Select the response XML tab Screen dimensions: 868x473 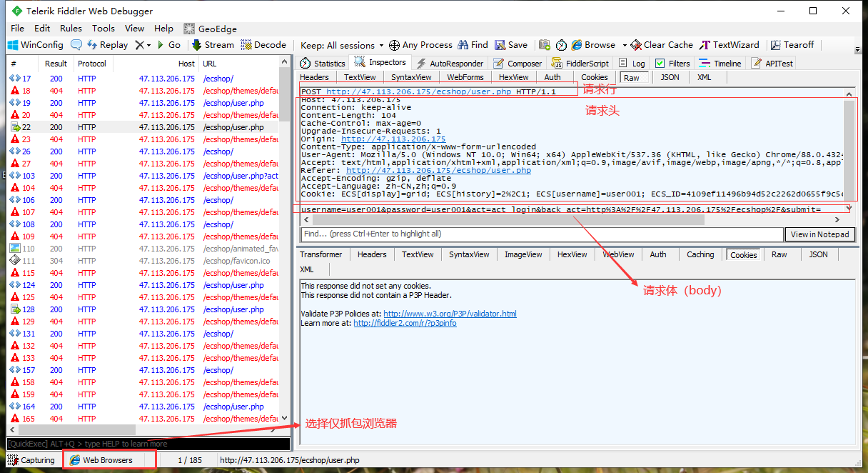point(307,269)
